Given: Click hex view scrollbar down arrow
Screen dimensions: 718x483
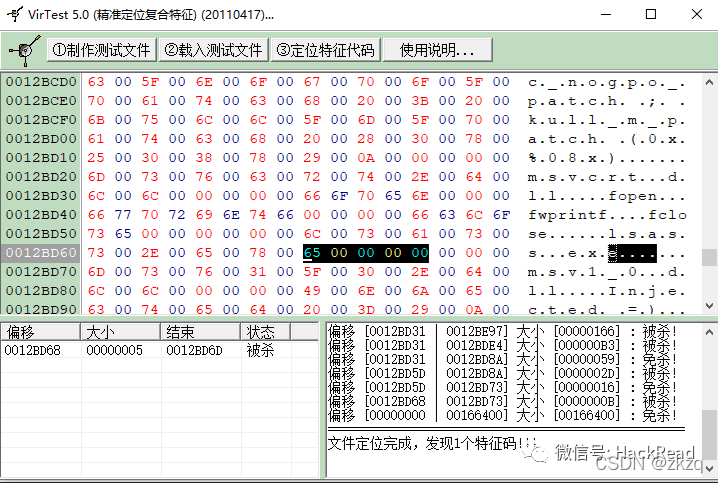Looking at the screenshot, I should tap(709, 305).
